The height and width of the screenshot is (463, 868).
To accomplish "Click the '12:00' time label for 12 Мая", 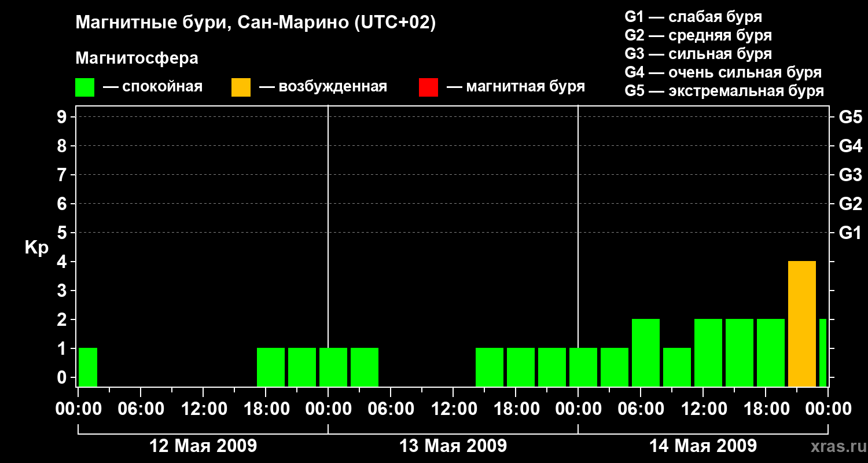I will pos(203,409).
